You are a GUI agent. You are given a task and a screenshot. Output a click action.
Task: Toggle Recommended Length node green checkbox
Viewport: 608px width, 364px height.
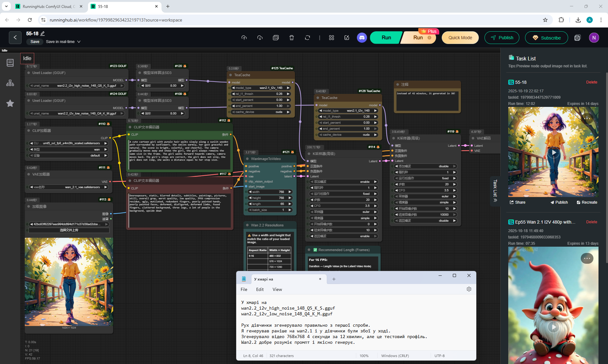pos(315,250)
